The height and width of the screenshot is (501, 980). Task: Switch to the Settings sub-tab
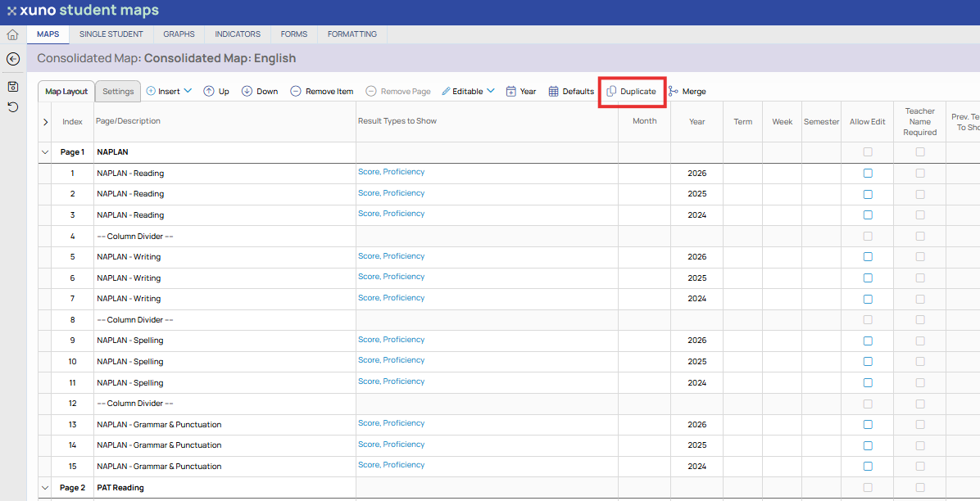coord(118,91)
